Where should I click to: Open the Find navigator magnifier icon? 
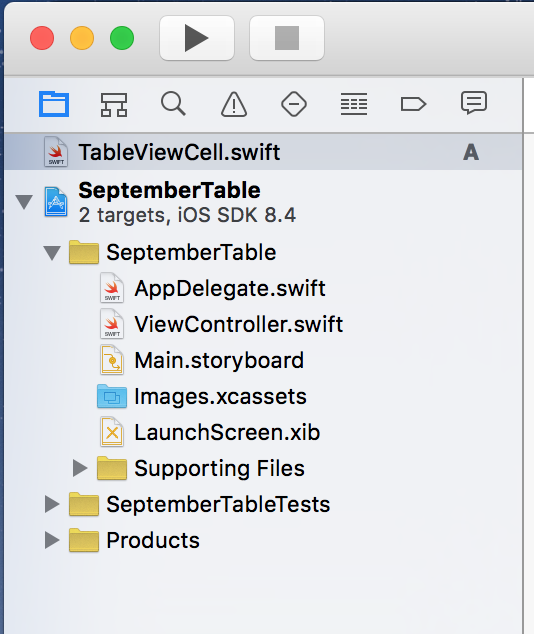pos(173,104)
